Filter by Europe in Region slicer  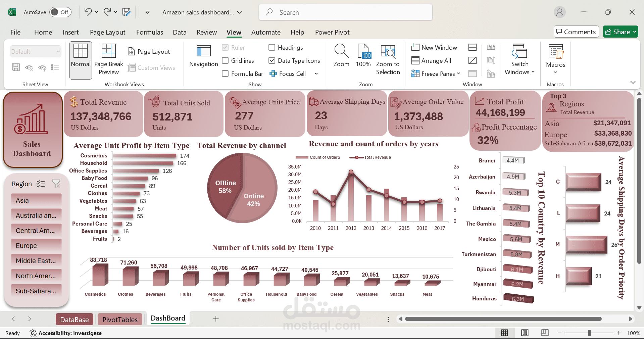click(x=36, y=246)
